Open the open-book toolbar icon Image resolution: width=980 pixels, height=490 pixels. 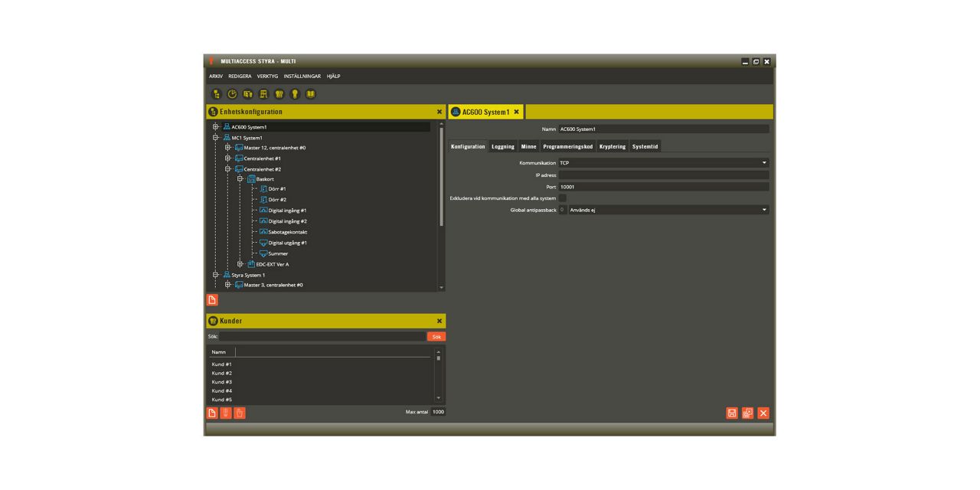click(x=310, y=94)
